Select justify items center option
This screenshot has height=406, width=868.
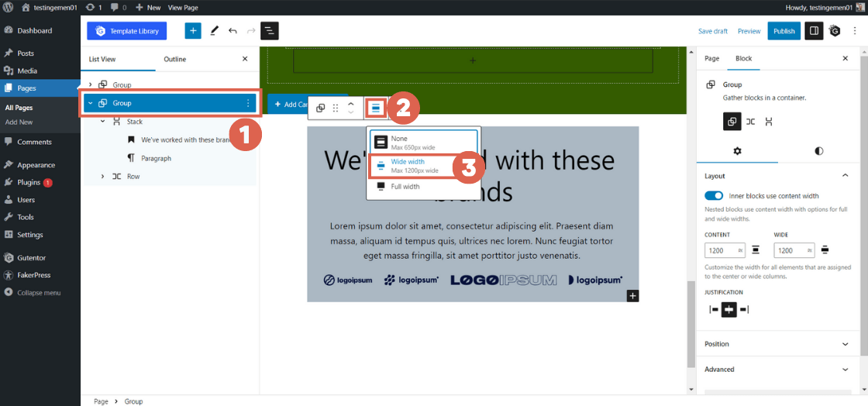(728, 310)
